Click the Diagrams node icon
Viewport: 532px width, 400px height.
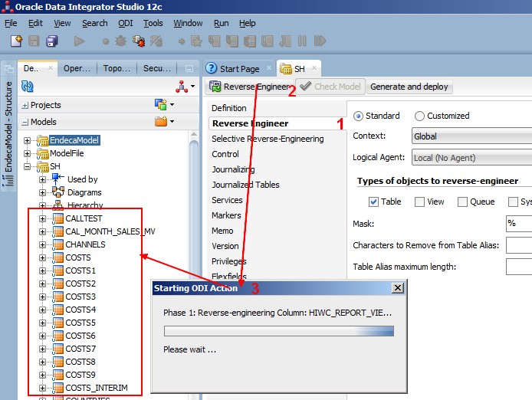tap(58, 192)
